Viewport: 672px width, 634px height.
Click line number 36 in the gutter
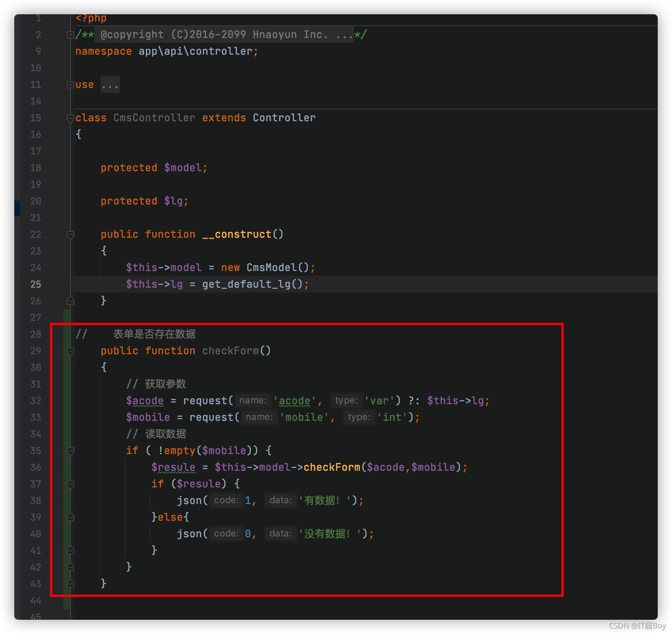[36, 468]
